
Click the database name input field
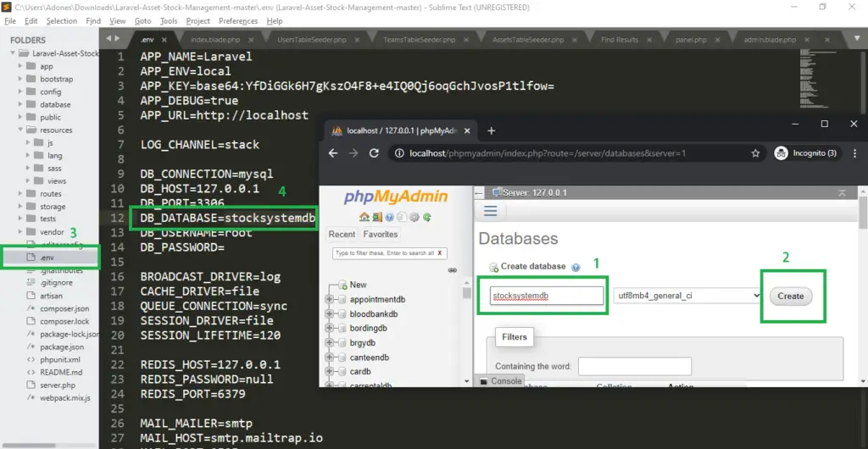tap(546, 296)
